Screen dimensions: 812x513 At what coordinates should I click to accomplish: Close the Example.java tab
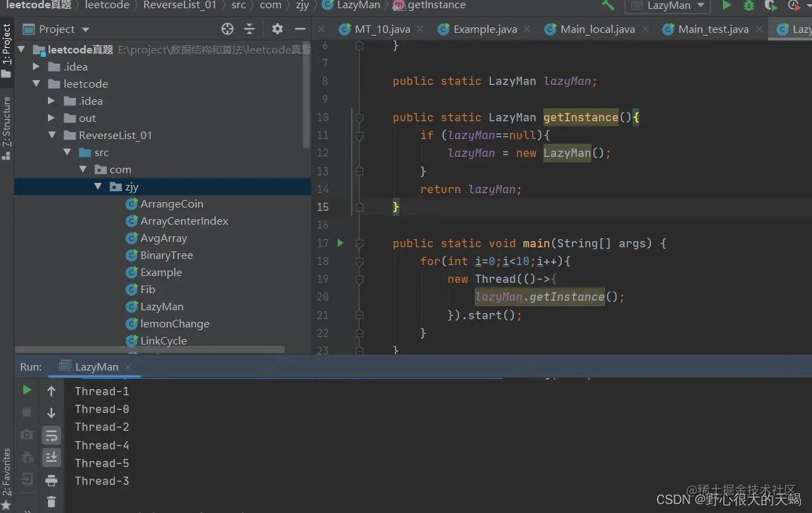tap(527, 29)
